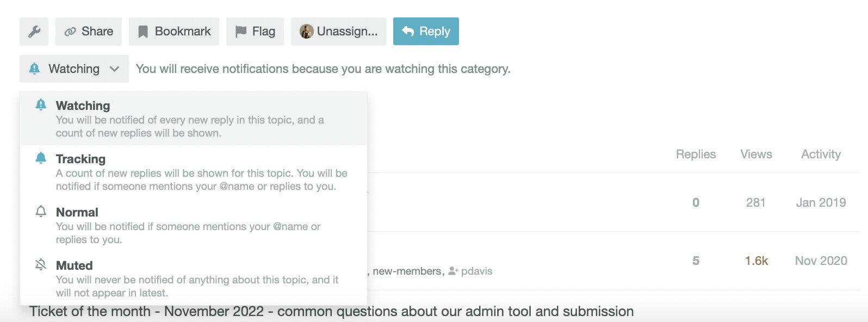Screen dimensions: 868x322
Task: Open the Ticket of the month topic
Action: click(331, 312)
